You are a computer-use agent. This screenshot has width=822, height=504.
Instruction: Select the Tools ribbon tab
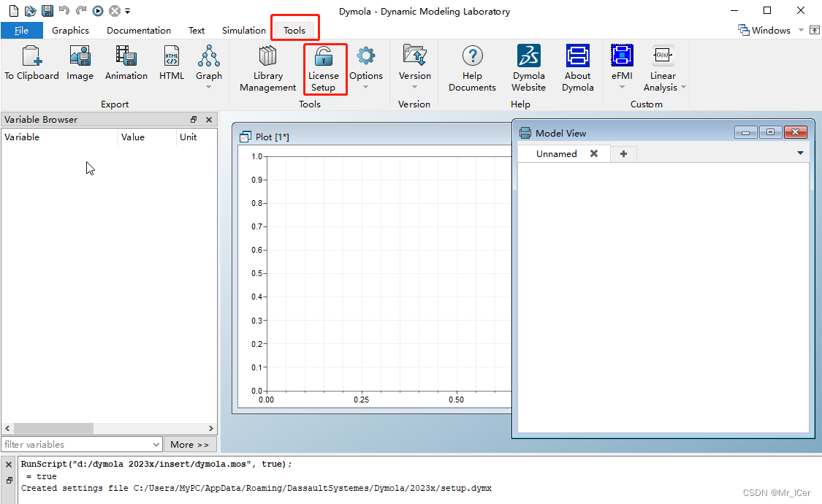[294, 31]
